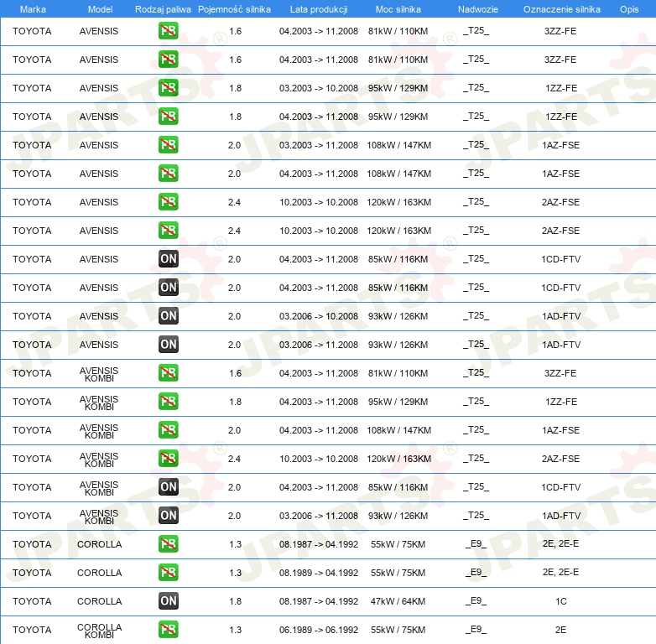Image resolution: width=656 pixels, height=644 pixels.
Task: Select engine code 1CD-FTV in Avensis Kombi row
Action: click(x=560, y=487)
